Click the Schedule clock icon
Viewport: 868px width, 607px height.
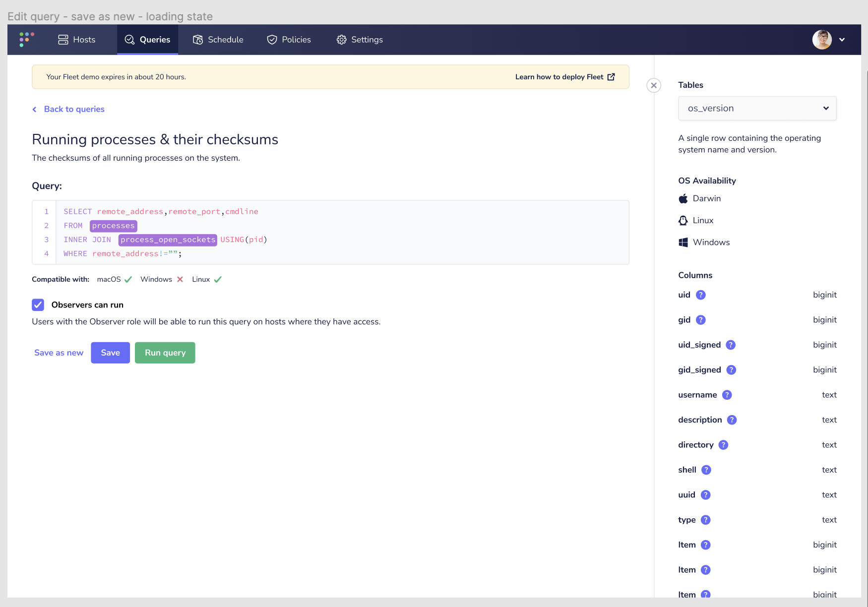(197, 40)
